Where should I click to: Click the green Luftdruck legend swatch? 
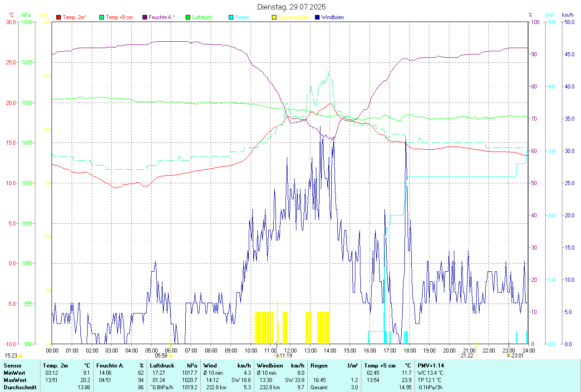click(188, 17)
